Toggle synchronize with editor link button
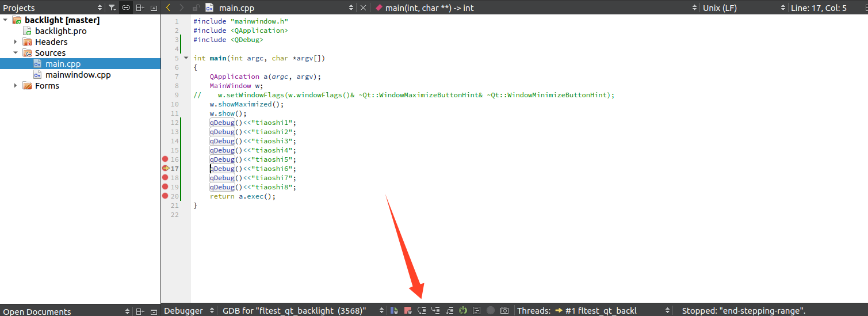 coord(125,8)
